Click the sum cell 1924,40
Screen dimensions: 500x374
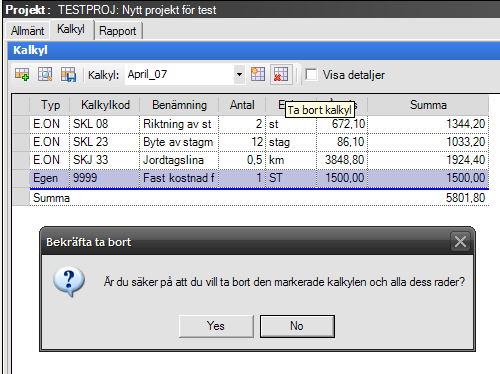click(x=428, y=160)
